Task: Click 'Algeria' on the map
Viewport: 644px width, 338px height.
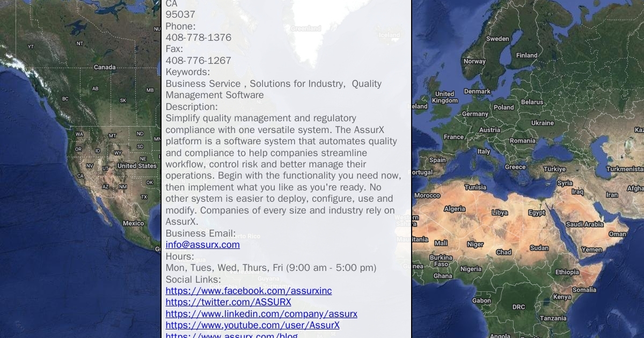Action: (x=455, y=209)
